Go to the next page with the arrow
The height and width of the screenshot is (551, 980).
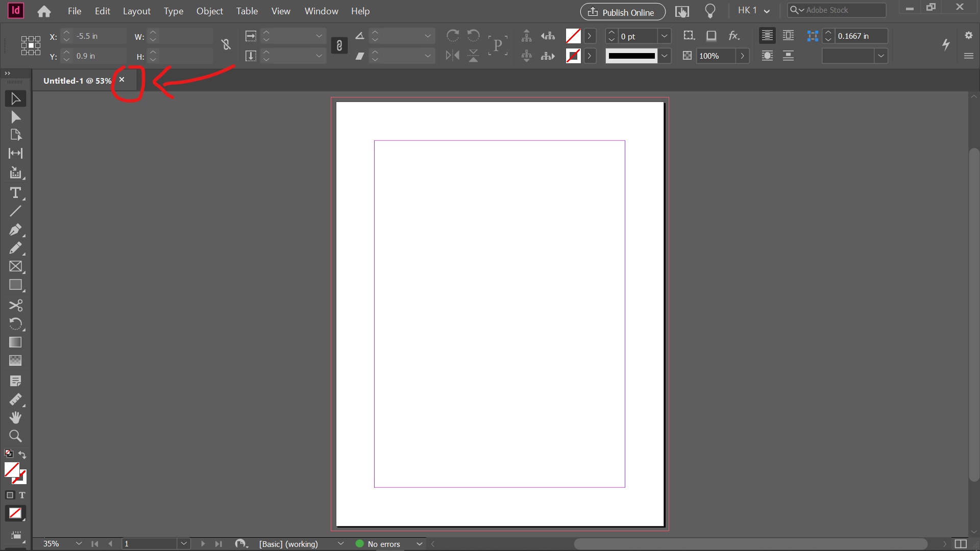[203, 543]
